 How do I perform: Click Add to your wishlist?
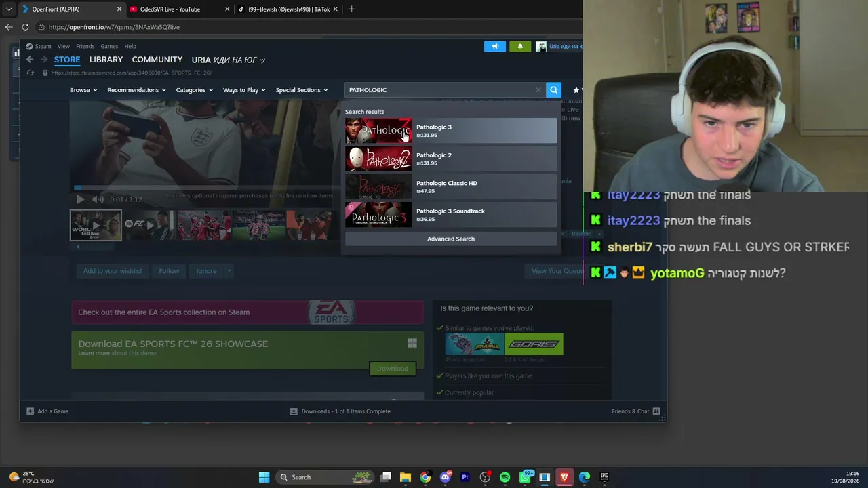tap(113, 271)
